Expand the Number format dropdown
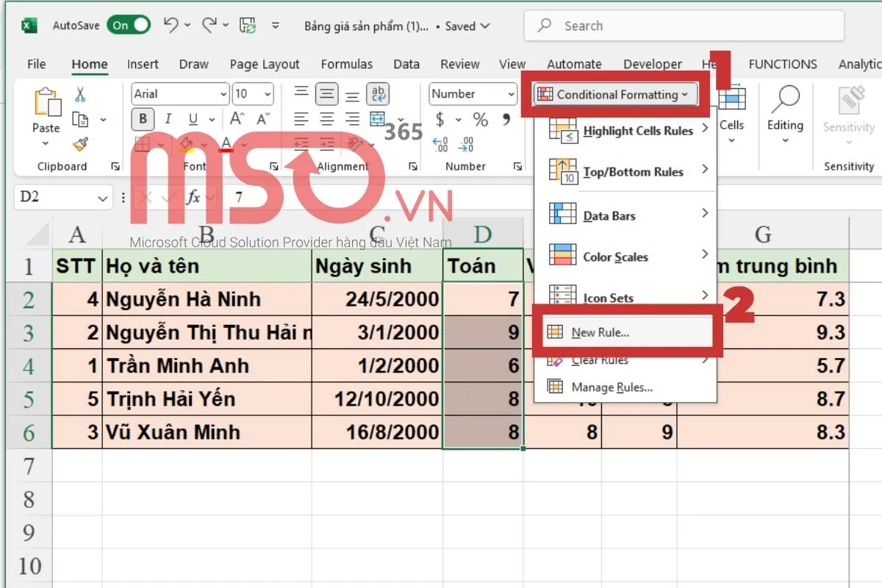 [x=511, y=94]
